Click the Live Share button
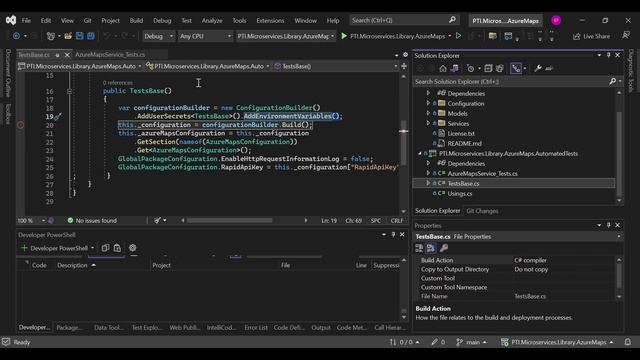640x360 pixels. tap(591, 36)
